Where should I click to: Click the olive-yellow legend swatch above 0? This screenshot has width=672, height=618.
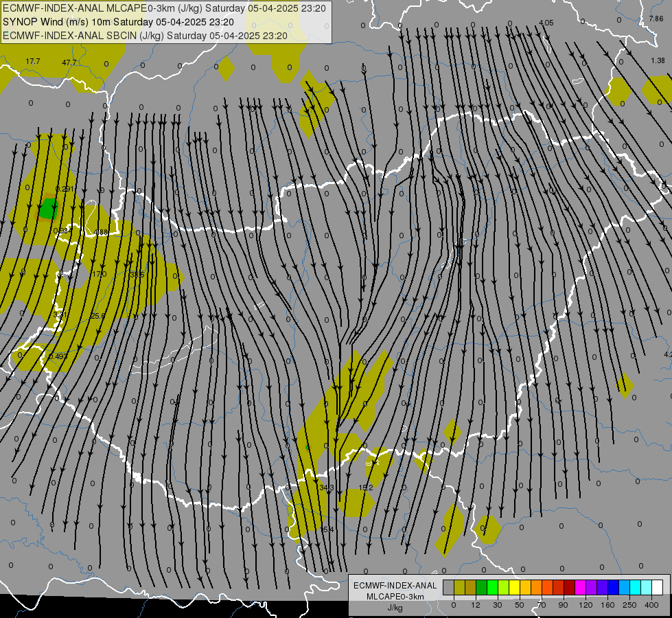(460, 587)
